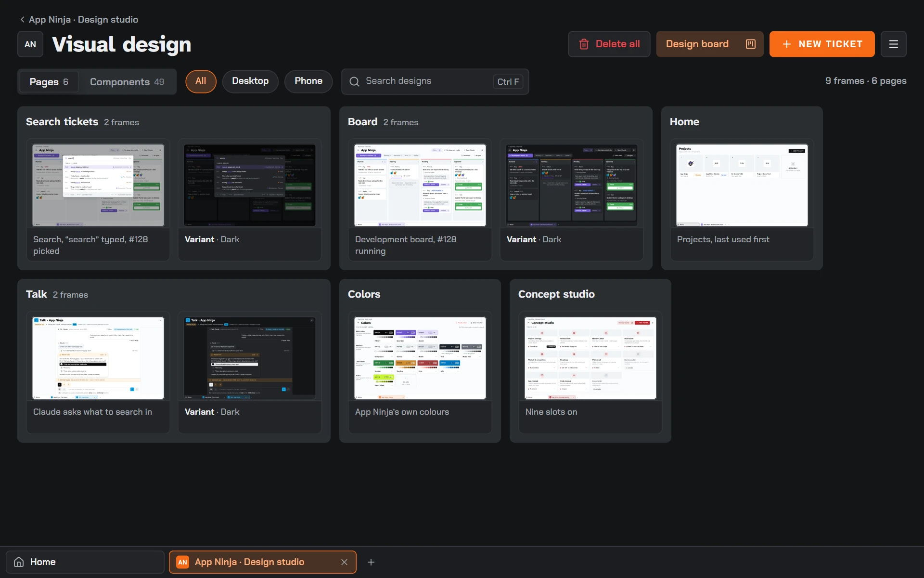The width and height of the screenshot is (924, 578).
Task: Open the hamburger menu in the header
Action: tap(893, 44)
